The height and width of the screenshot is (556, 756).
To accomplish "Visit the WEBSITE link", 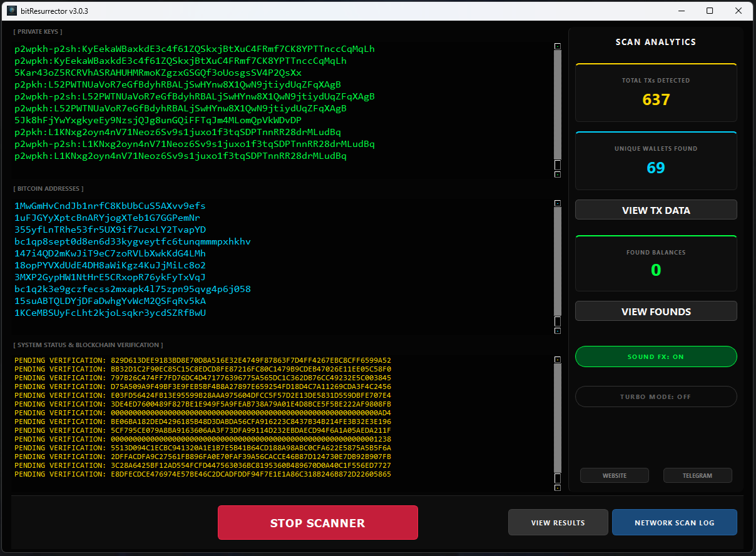I will pos(614,475).
